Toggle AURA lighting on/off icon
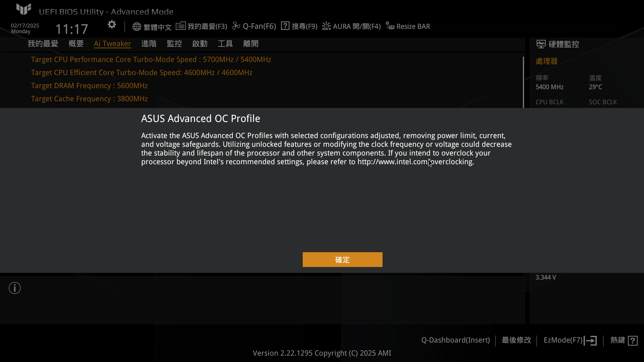The image size is (644, 362). click(x=326, y=26)
